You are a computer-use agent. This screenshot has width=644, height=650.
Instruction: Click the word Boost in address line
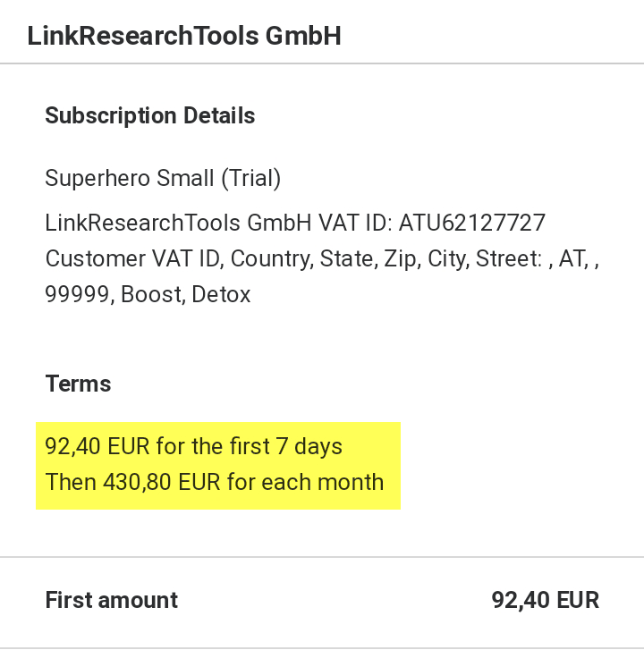153,295
